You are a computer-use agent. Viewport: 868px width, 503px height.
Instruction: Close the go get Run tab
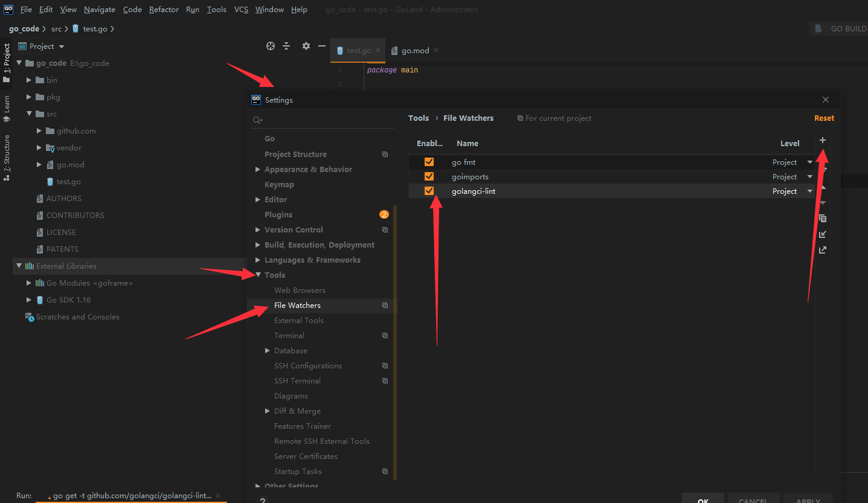pos(218,495)
